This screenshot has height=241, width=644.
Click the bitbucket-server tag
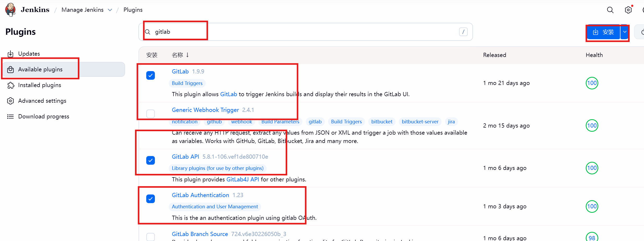pos(420,122)
